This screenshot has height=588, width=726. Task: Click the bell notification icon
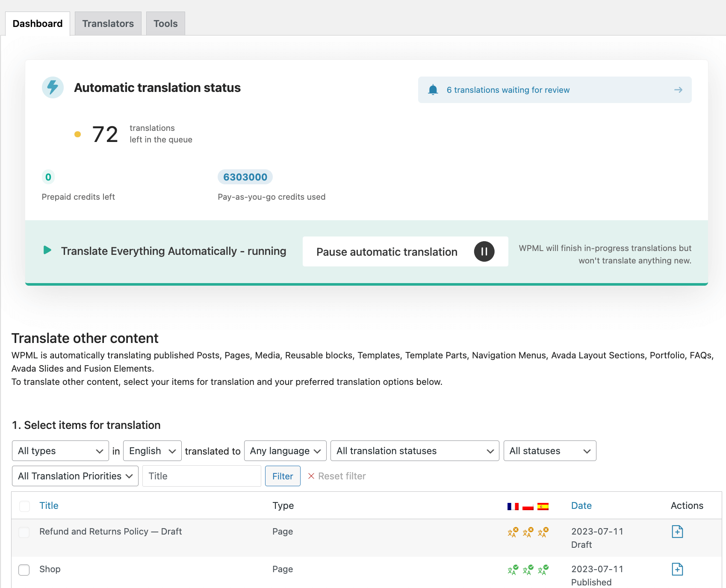tap(433, 90)
